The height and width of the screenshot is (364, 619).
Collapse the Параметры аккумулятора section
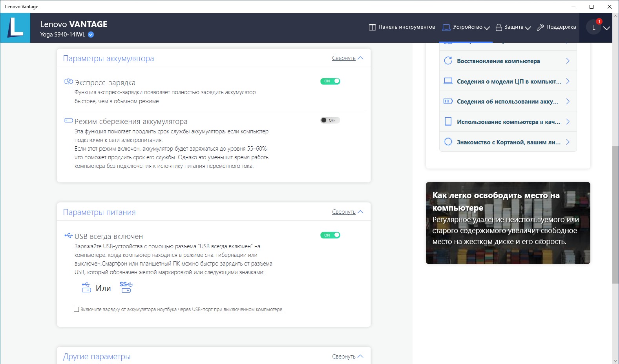point(347,58)
